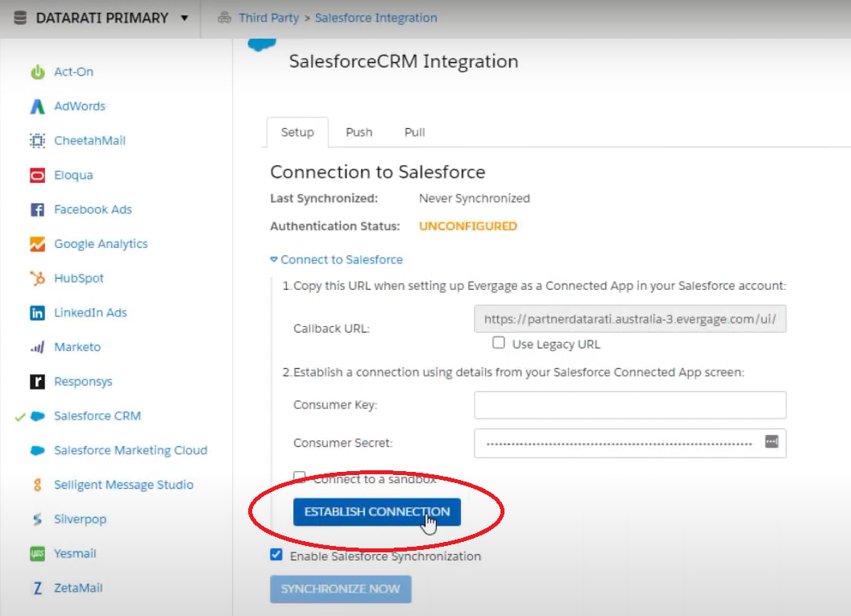Select Marketo in the sidebar

tap(77, 347)
